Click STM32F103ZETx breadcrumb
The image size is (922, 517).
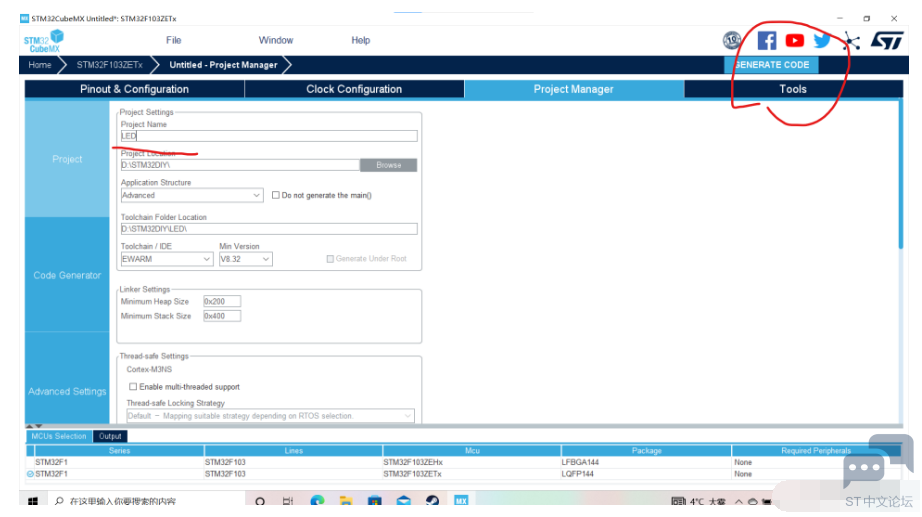click(x=109, y=65)
